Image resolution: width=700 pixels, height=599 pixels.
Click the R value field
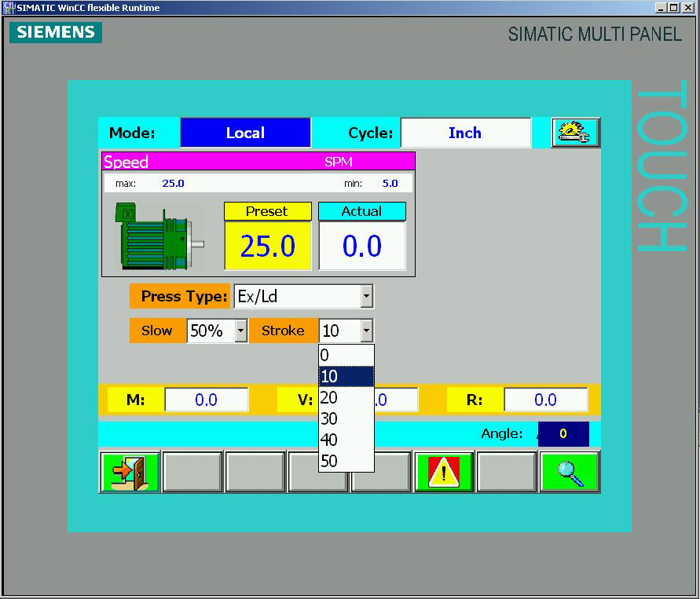(x=545, y=400)
